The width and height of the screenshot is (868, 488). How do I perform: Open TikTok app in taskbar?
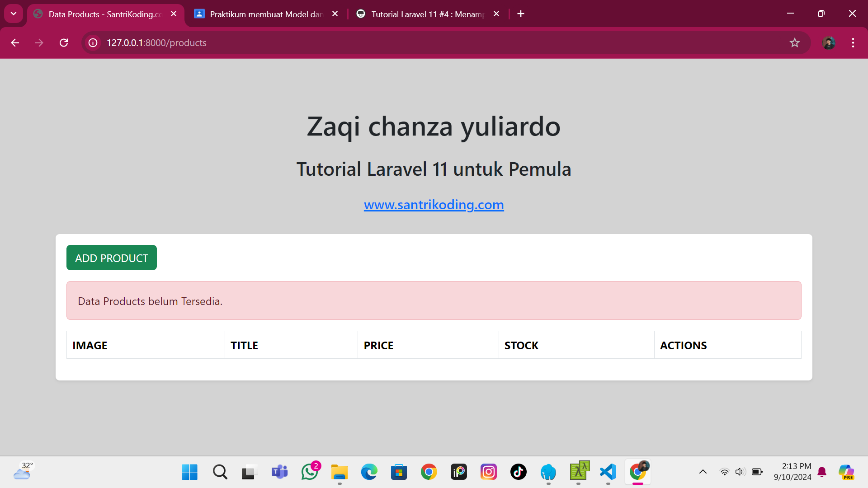pos(518,472)
